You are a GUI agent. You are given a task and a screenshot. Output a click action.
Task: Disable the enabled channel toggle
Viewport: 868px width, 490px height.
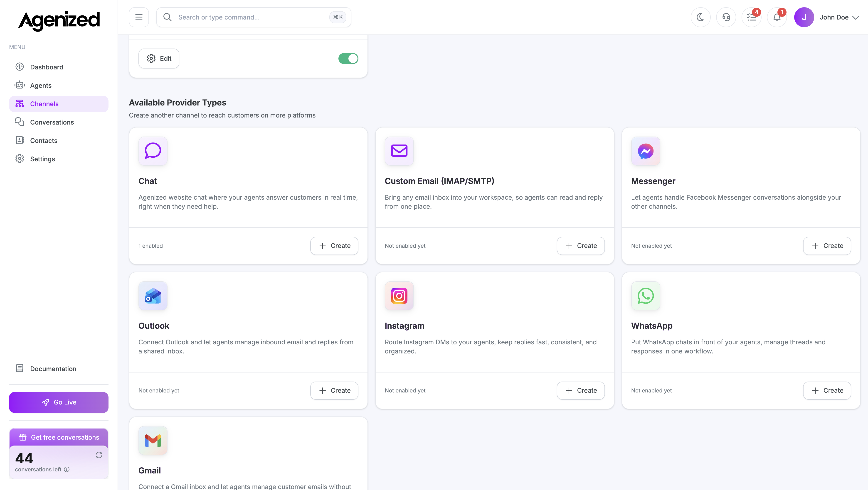pos(348,58)
